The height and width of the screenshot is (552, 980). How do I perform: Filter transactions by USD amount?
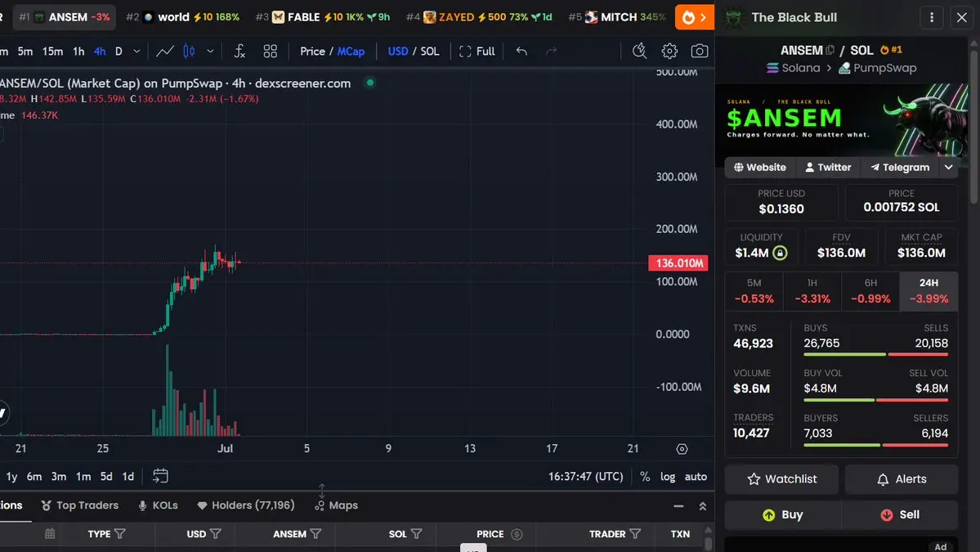(215, 534)
